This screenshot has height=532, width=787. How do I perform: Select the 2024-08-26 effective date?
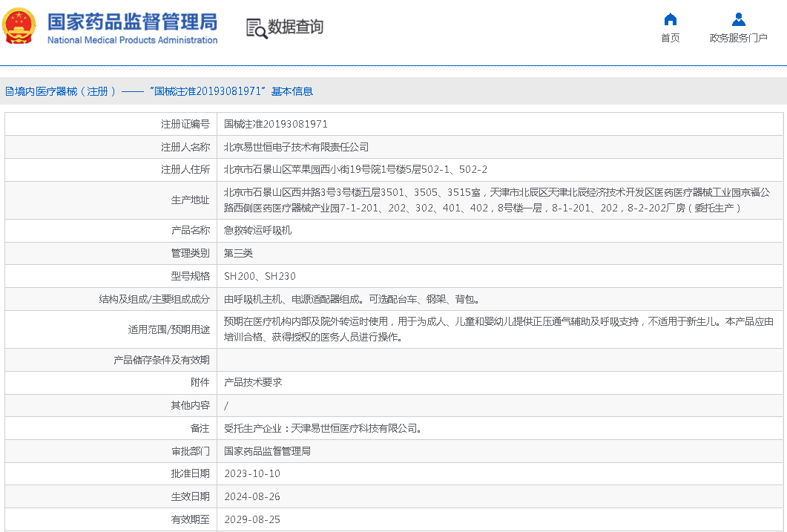252,496
